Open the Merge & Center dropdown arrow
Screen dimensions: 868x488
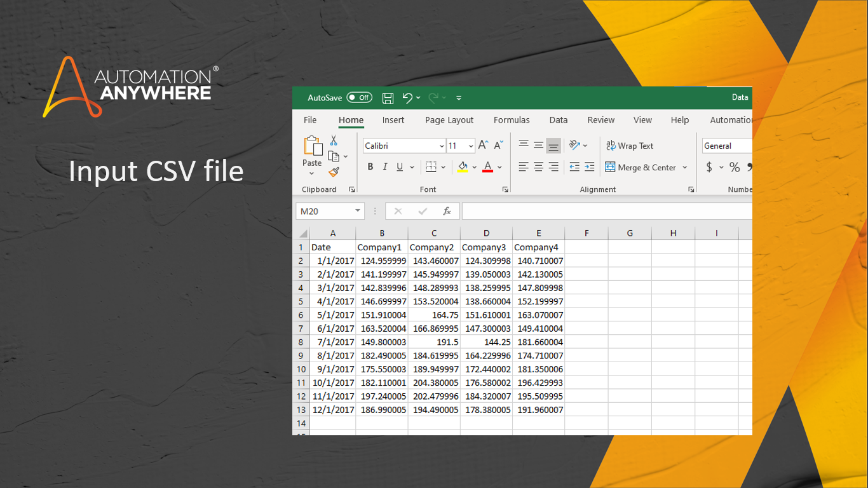click(x=685, y=168)
